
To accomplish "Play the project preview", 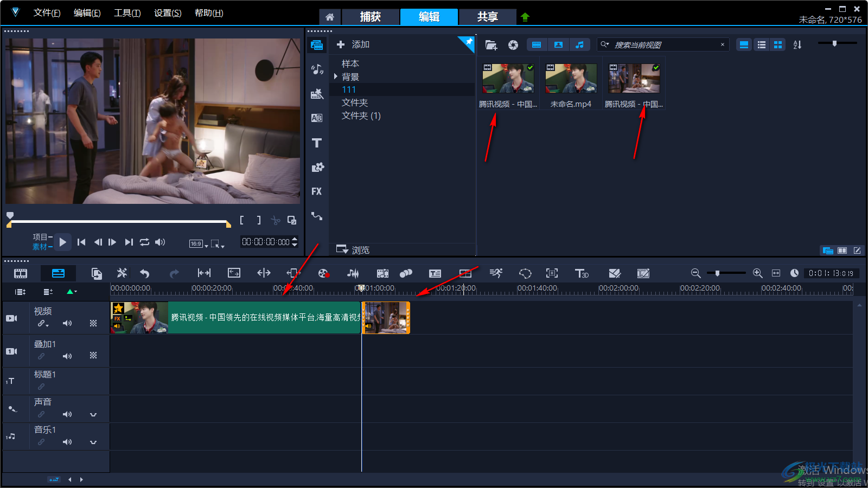I will pyautogui.click(x=63, y=242).
